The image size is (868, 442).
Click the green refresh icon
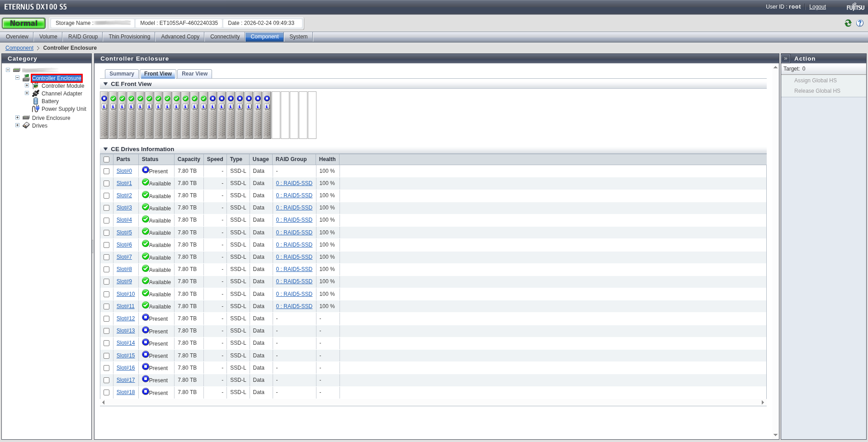848,23
